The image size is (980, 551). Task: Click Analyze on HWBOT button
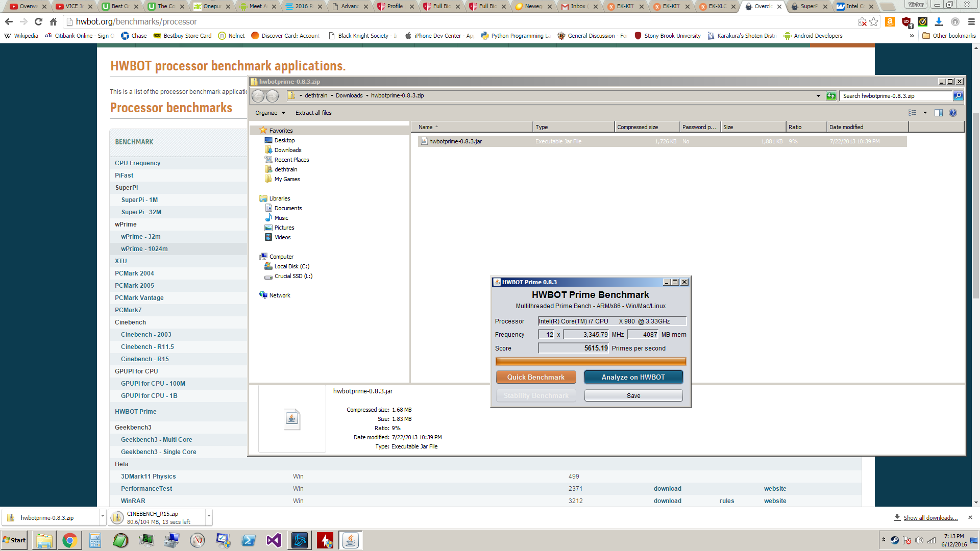click(633, 377)
